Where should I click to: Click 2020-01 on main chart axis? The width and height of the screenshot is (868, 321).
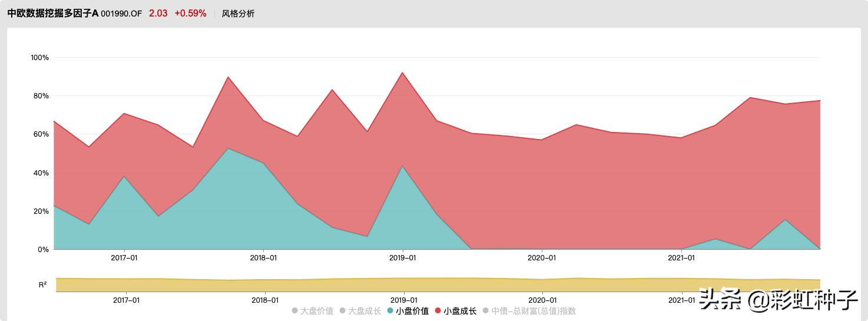[x=542, y=258]
